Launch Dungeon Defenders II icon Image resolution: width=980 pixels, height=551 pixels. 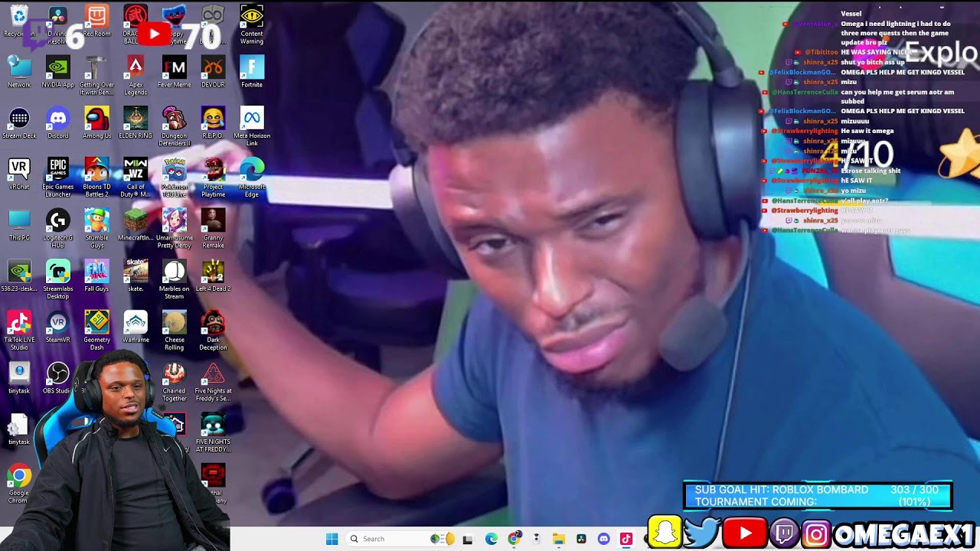pyautogui.click(x=175, y=126)
